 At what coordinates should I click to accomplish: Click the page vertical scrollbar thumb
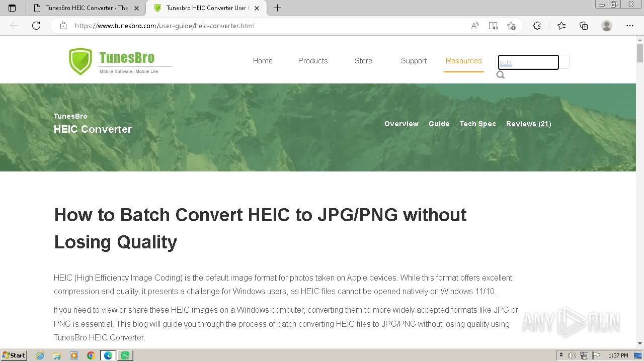tap(640, 52)
